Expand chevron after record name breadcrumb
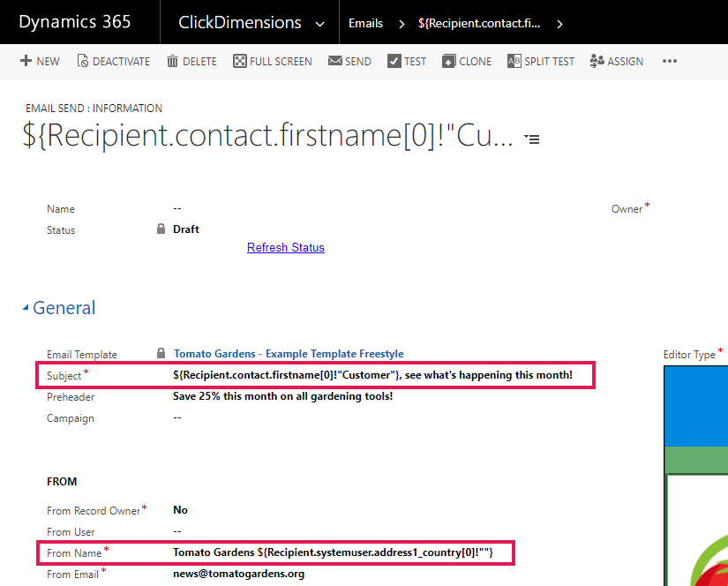Image resolution: width=728 pixels, height=586 pixels. pos(559,24)
